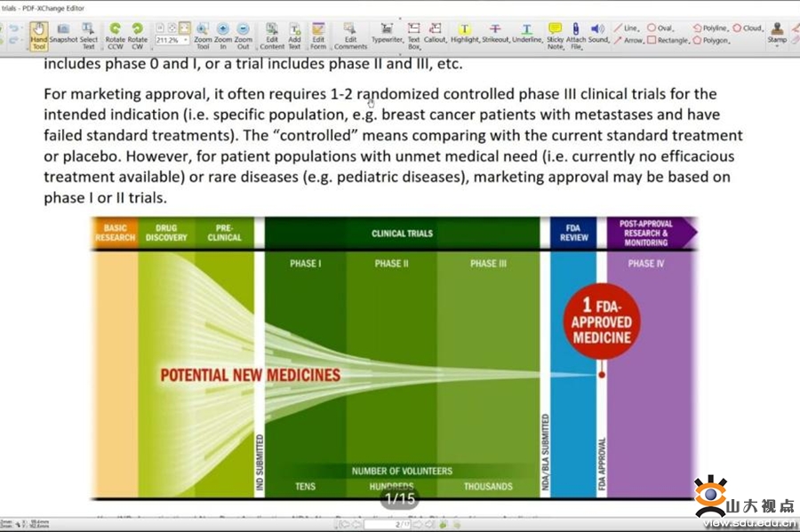Pick the Typewriter tool

387,34
